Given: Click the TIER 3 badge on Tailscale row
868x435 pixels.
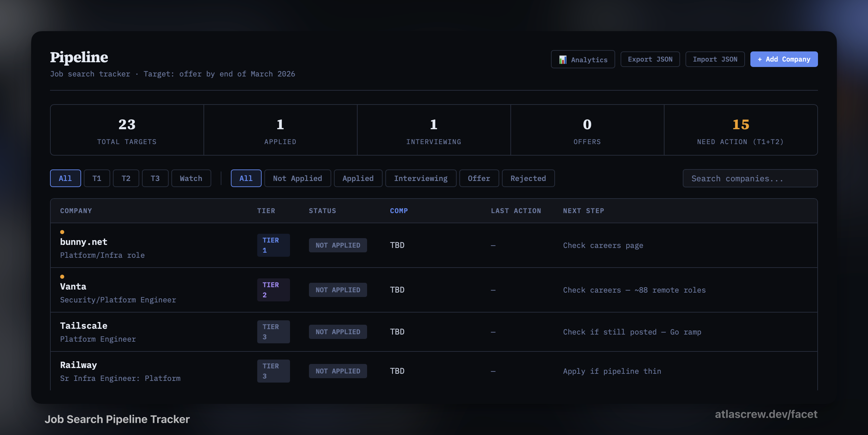Looking at the screenshot, I should pyautogui.click(x=273, y=331).
